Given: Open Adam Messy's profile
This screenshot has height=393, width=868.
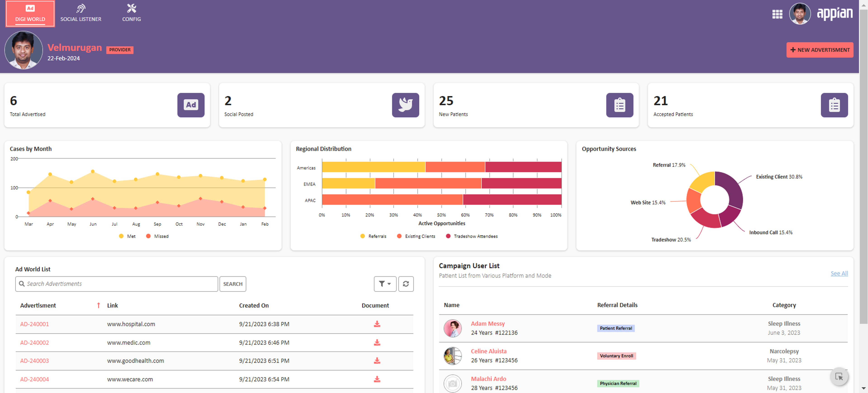Looking at the screenshot, I should click(x=488, y=324).
